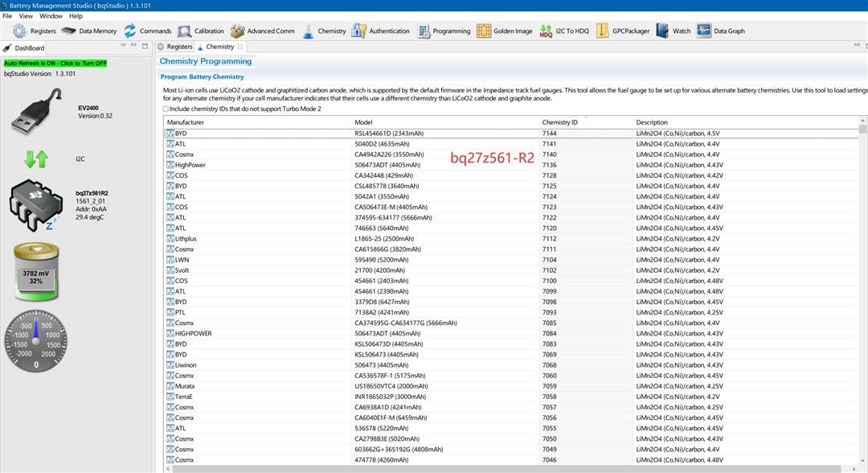This screenshot has height=473, width=868.
Task: Open DashBoard panel view menu arrow
Action: click(123, 46)
